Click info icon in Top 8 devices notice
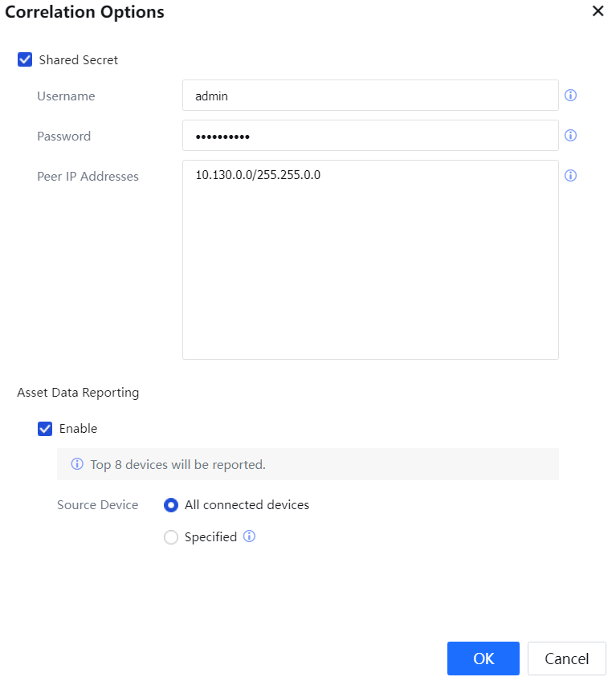 click(x=78, y=465)
